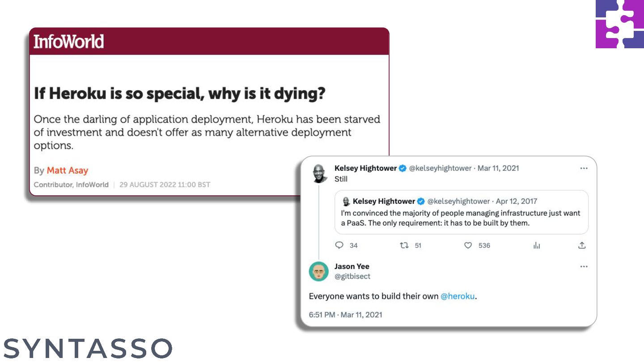The height and width of the screenshot is (362, 644).
Task: Like the tweet with 536 likes
Action: pyautogui.click(x=468, y=245)
